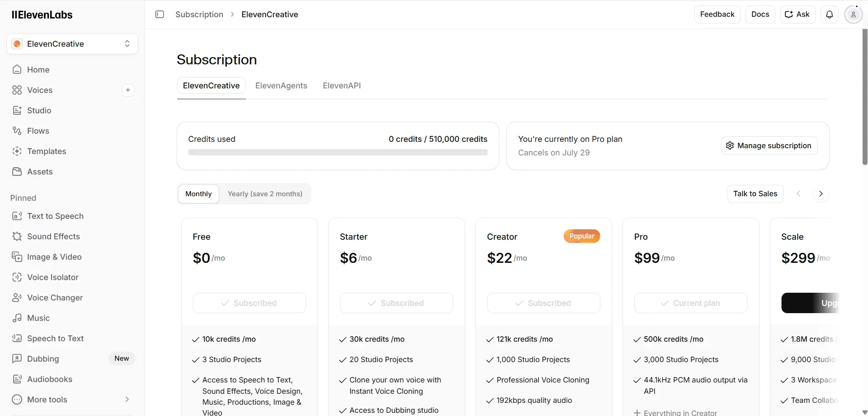868x416 pixels.
Task: Click Manage subscription button
Action: click(x=769, y=145)
